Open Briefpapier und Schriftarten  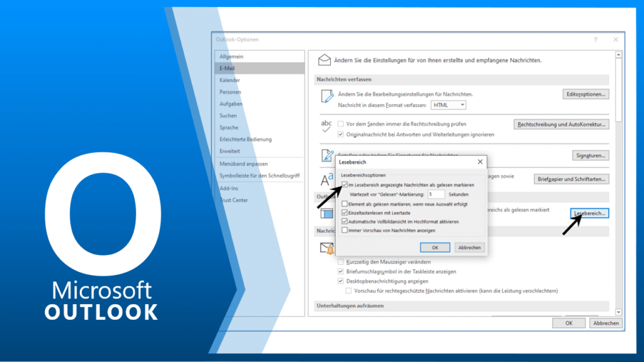[x=571, y=179]
